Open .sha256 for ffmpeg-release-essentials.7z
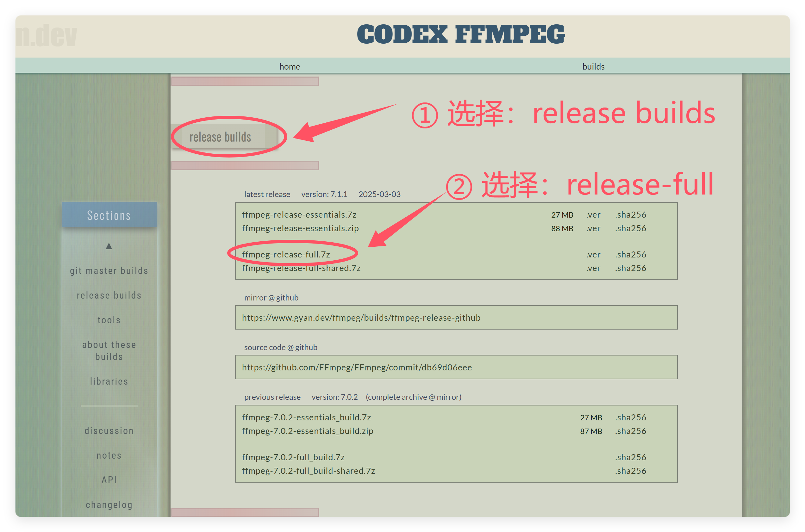 631,215
